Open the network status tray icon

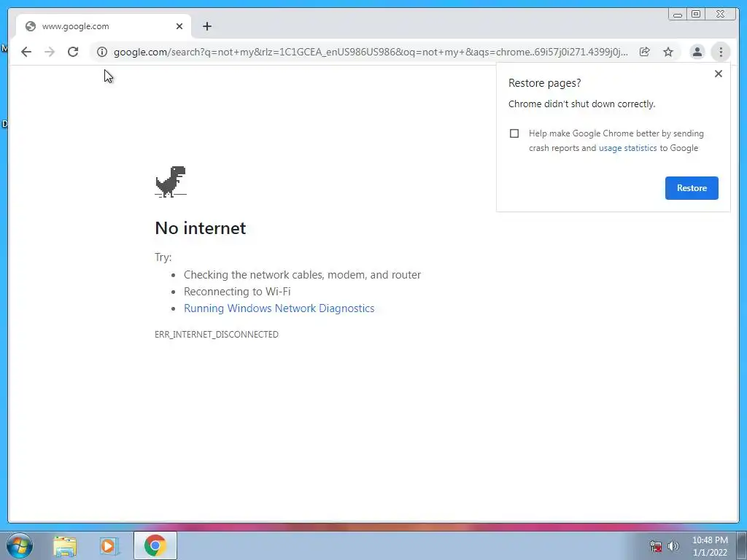pyautogui.click(x=656, y=546)
